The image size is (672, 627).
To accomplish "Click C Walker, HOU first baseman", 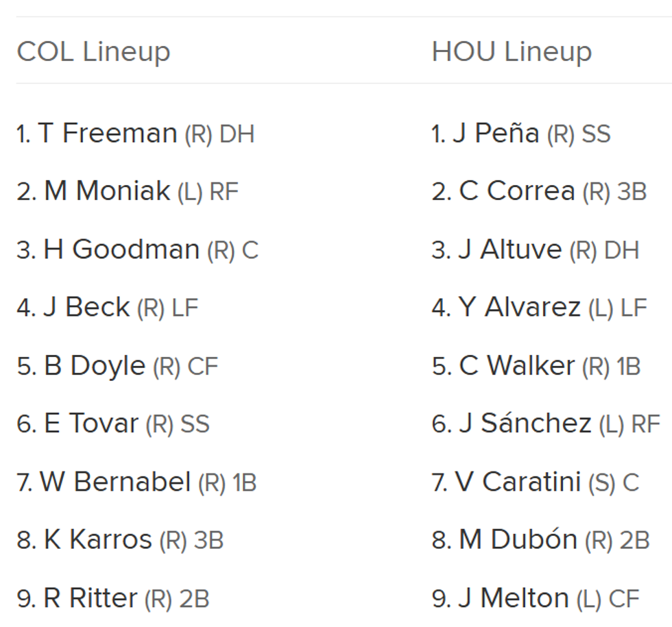I will pyautogui.click(x=516, y=366).
